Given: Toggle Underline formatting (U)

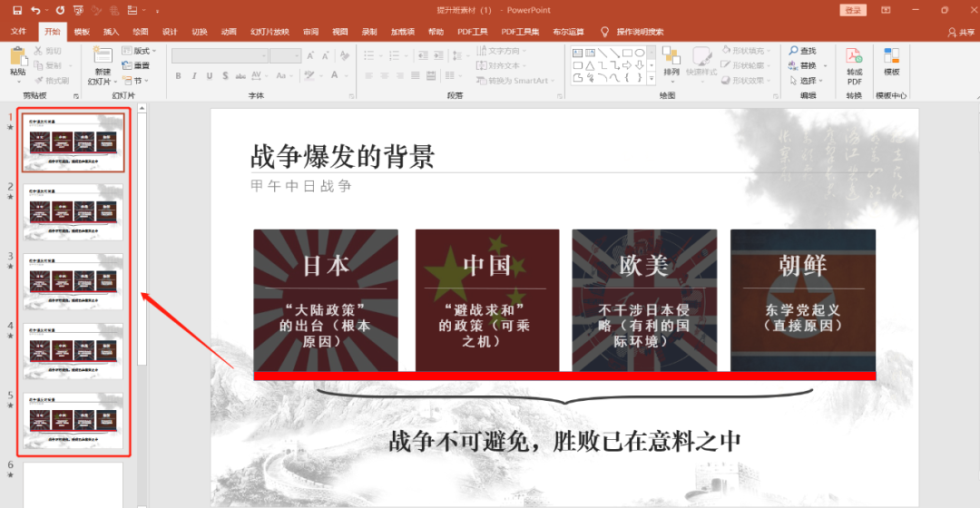Looking at the screenshot, I should [x=210, y=75].
